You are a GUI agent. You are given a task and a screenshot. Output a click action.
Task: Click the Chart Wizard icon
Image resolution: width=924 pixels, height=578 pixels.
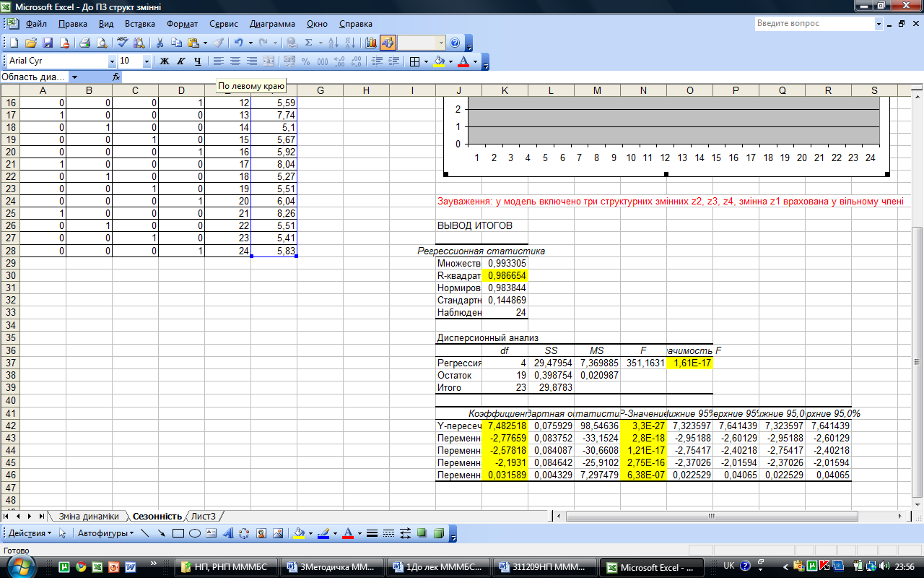coord(371,43)
